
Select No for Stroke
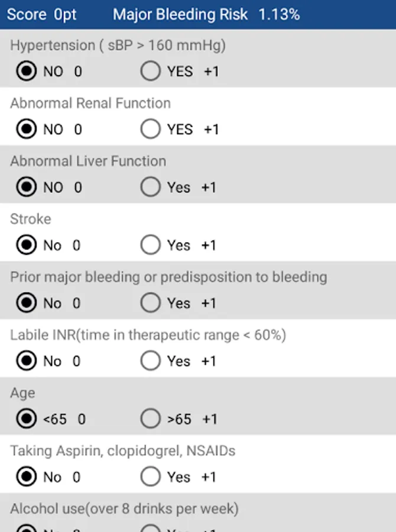tap(26, 245)
